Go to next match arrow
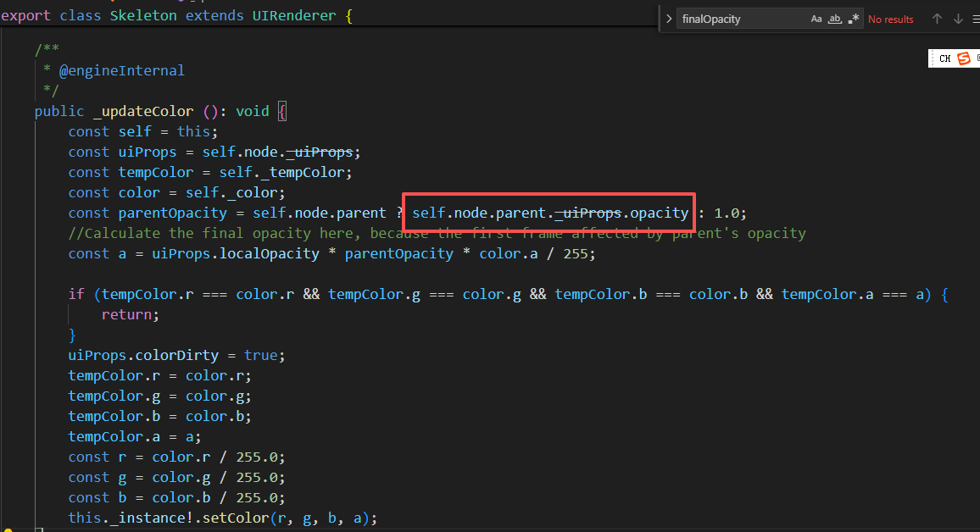980x532 pixels. [x=958, y=19]
